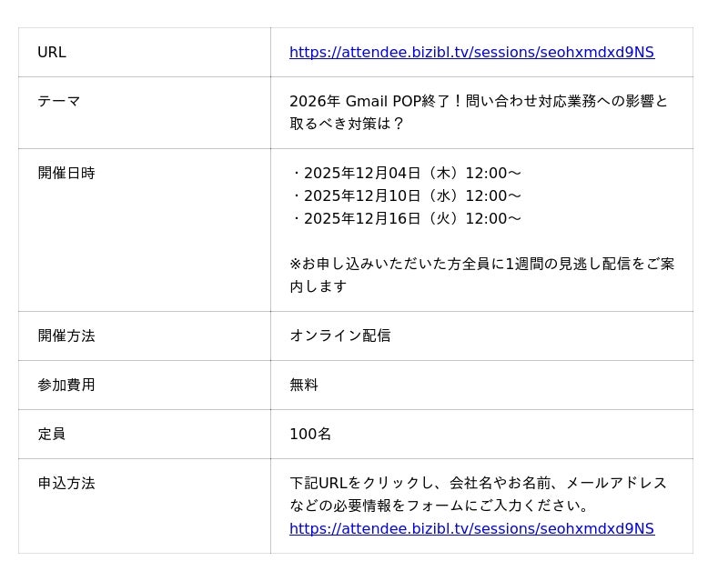Click the "定員" row label
The height and width of the screenshot is (581, 728).
coord(52,435)
